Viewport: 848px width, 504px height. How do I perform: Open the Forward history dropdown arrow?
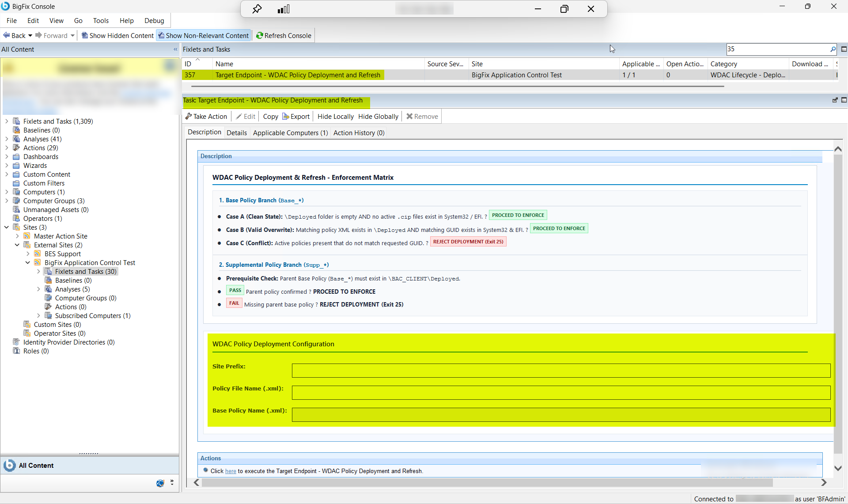click(72, 35)
